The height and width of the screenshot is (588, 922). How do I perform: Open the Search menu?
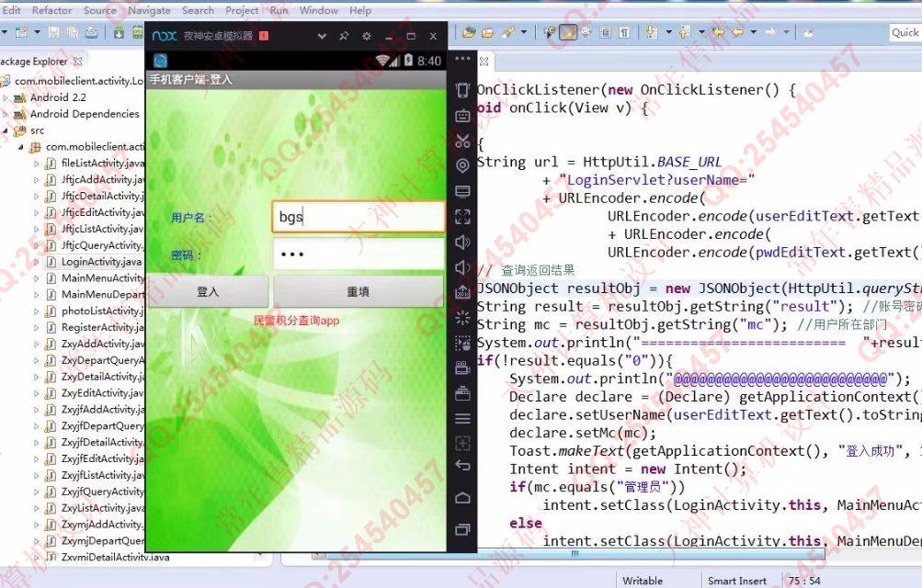[198, 10]
